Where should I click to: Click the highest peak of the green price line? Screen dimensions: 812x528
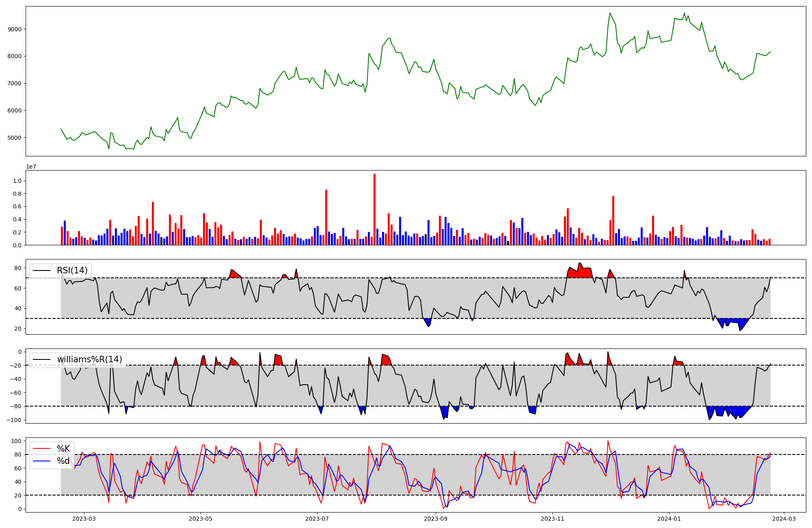click(610, 13)
